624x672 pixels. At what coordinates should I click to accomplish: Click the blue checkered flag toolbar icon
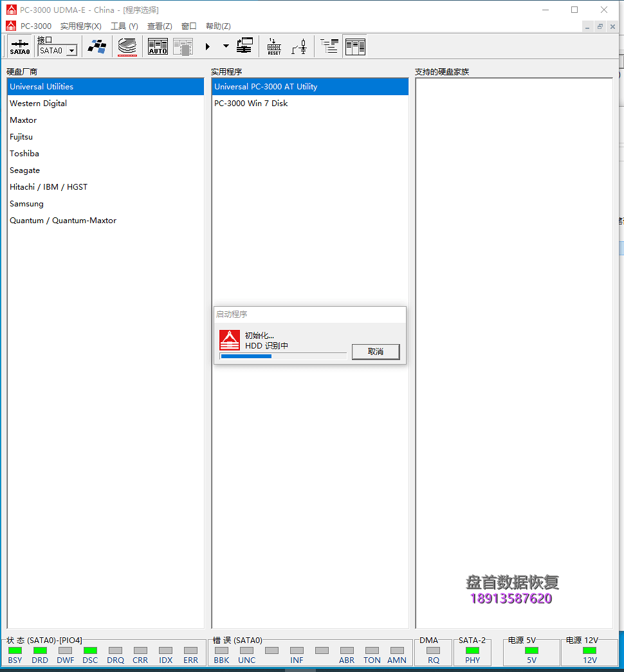pyautogui.click(x=97, y=46)
